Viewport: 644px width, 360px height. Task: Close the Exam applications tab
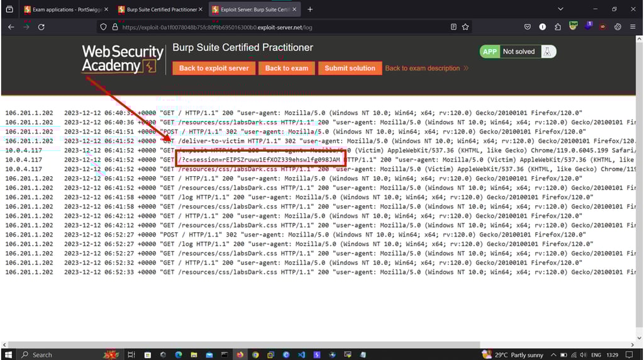(x=106, y=9)
